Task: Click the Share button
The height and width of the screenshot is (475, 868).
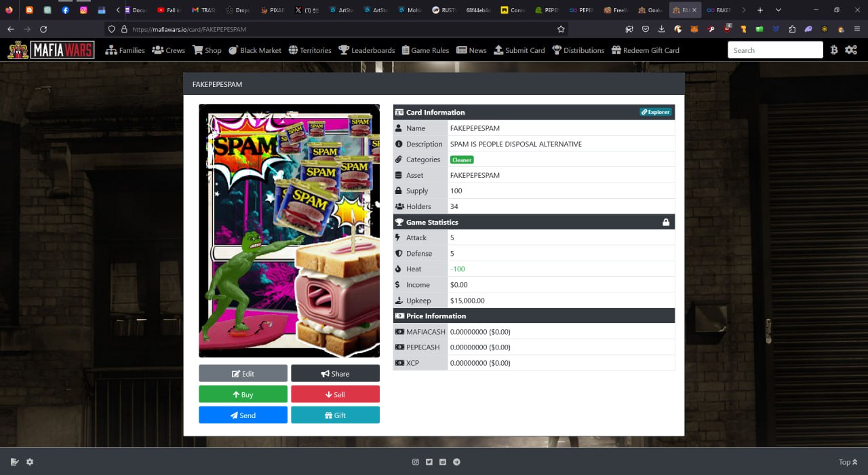Action: pos(335,373)
